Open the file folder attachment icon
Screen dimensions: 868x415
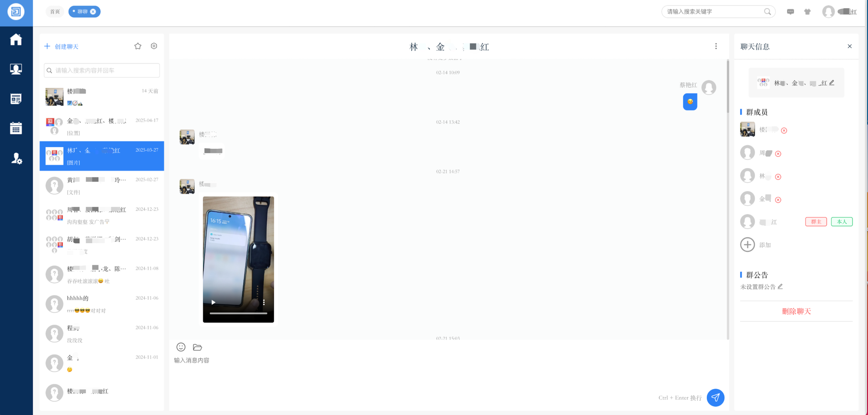click(197, 347)
